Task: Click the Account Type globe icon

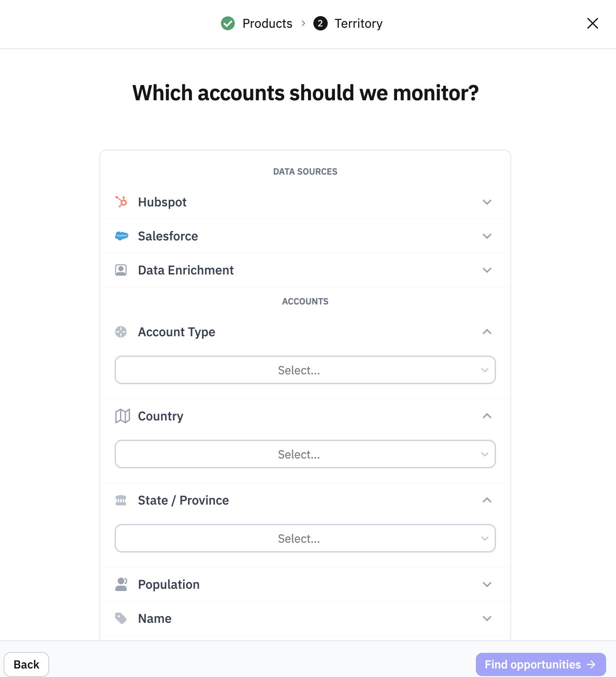Action: [x=121, y=332]
